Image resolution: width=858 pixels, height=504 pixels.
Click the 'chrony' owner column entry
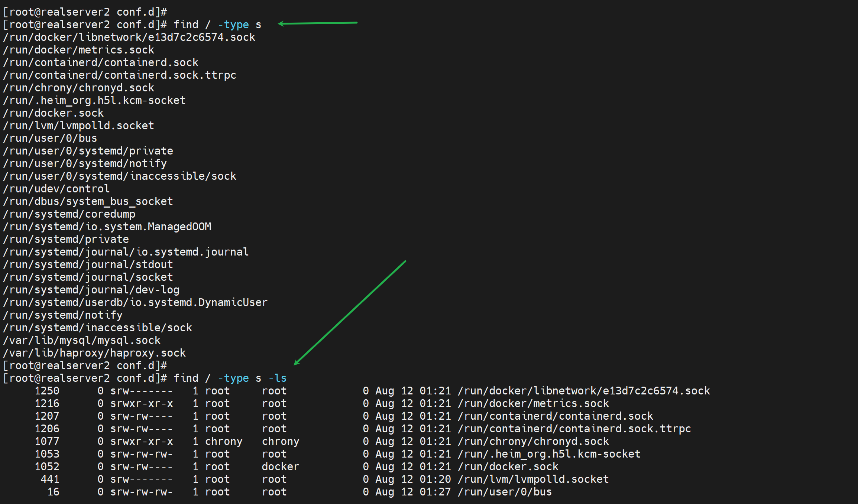pyautogui.click(x=223, y=441)
